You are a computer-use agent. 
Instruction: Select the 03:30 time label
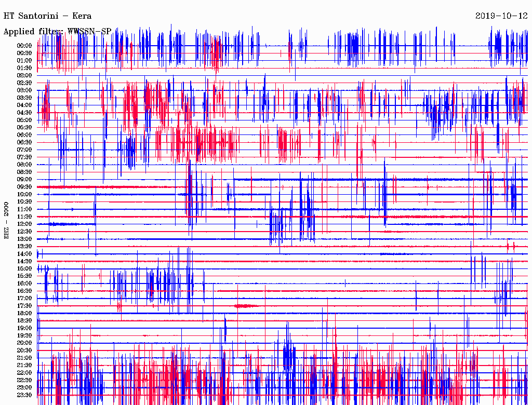point(24,98)
